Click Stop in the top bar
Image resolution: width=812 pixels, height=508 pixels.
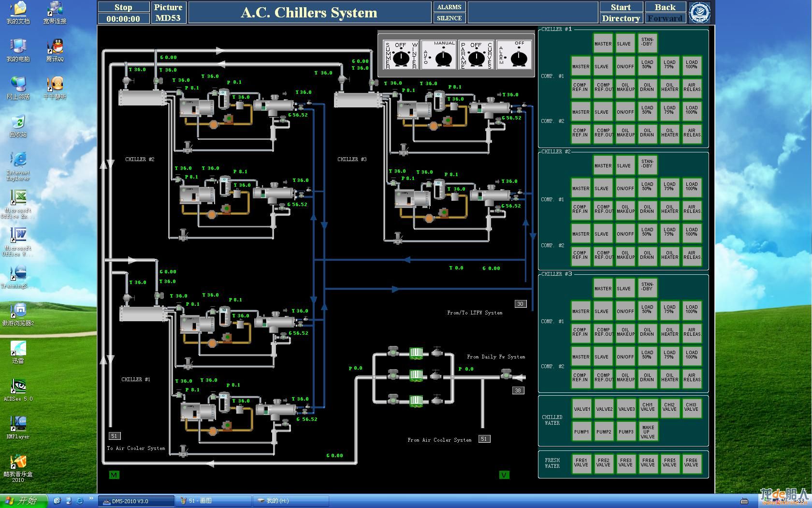coord(123,7)
